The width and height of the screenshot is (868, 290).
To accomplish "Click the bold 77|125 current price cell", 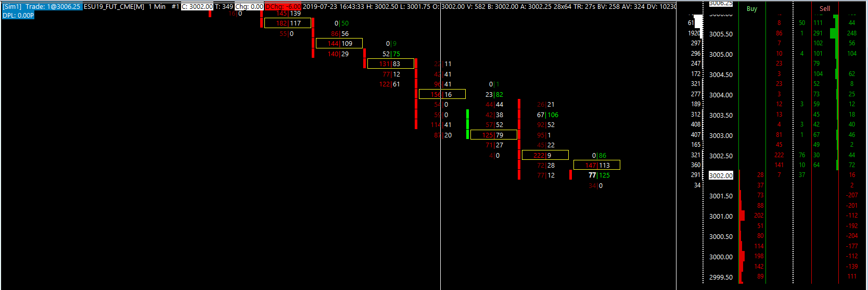I will click(599, 175).
